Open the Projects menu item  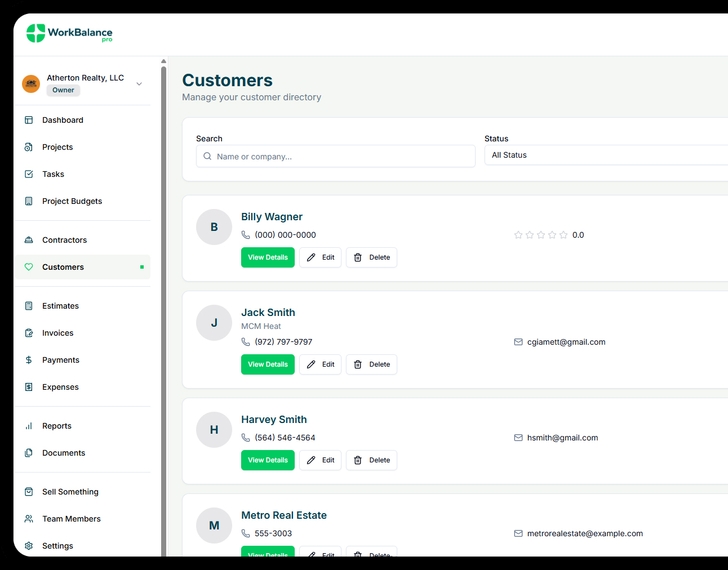click(57, 147)
